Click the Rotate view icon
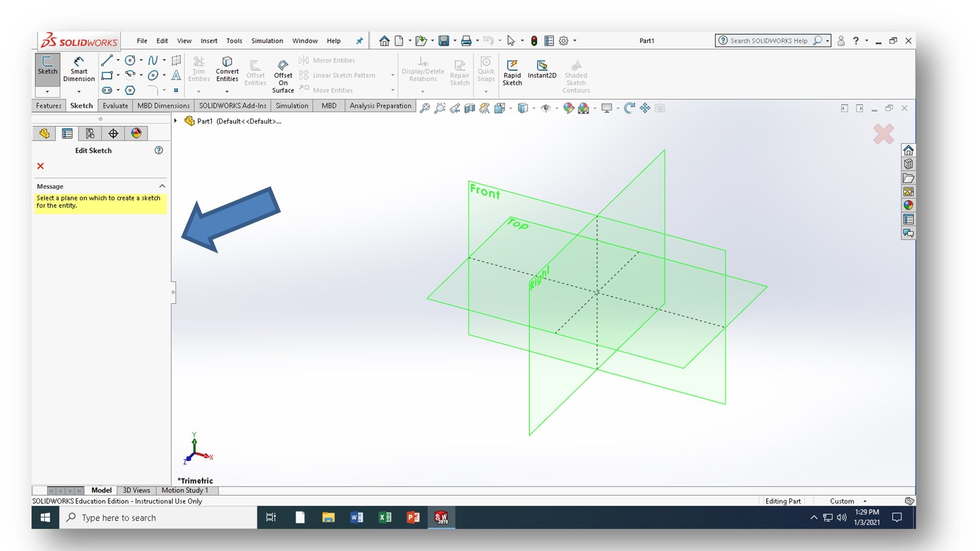The width and height of the screenshot is (980, 551). coord(629,108)
